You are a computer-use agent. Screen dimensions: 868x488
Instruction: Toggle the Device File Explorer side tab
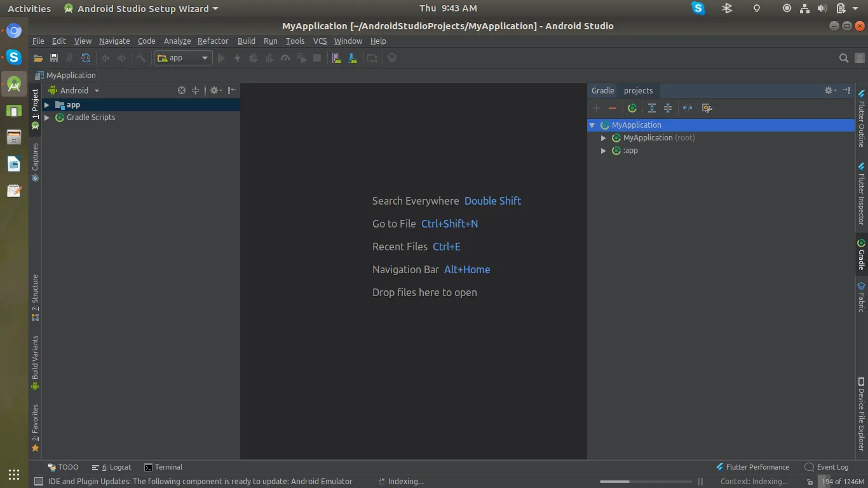pos(861,414)
